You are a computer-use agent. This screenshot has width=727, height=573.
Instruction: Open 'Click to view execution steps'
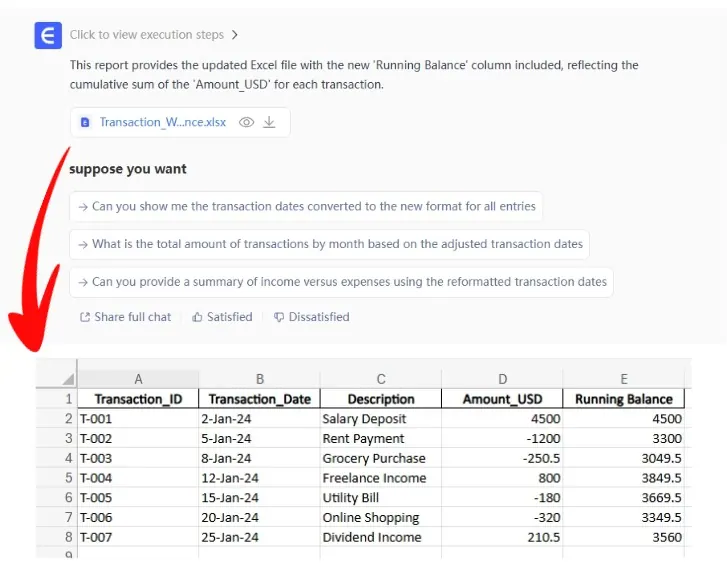(x=146, y=35)
